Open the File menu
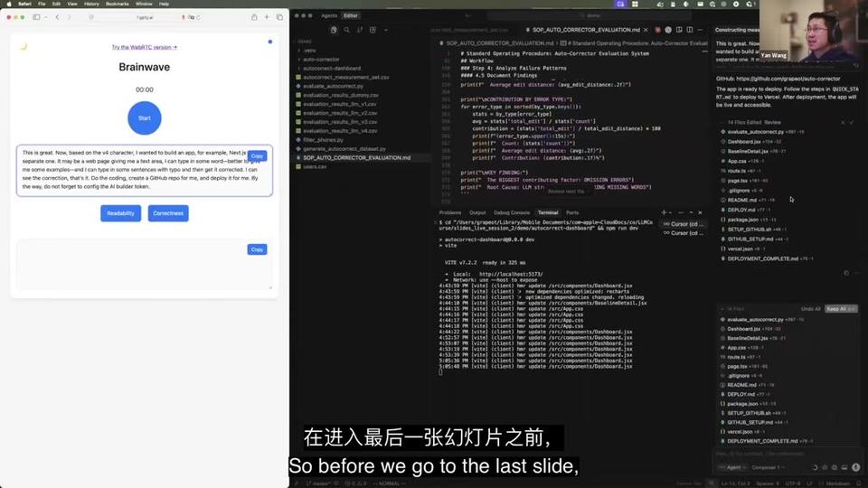868x488 pixels. 42,4
